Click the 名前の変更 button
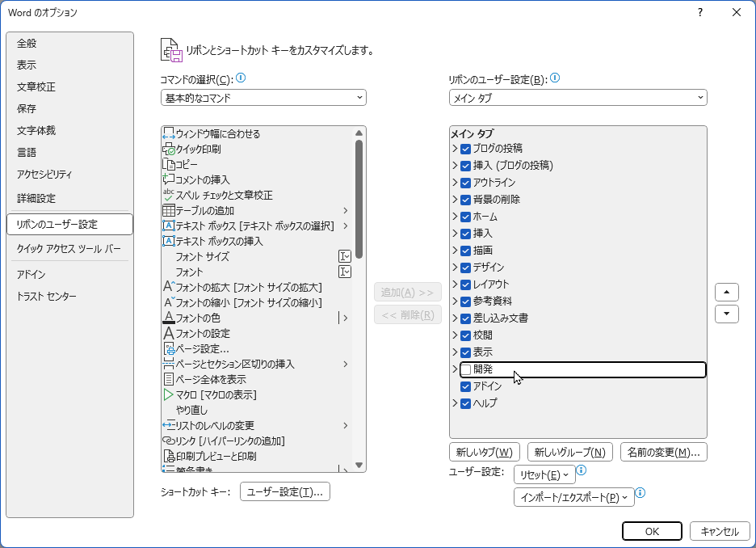This screenshot has width=756, height=548. pyautogui.click(x=663, y=452)
